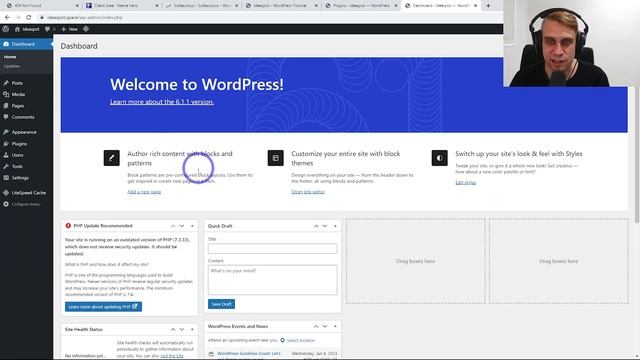Click the pencil edit icon for blocks and patterns
The height and width of the screenshot is (360, 640).
(x=111, y=158)
